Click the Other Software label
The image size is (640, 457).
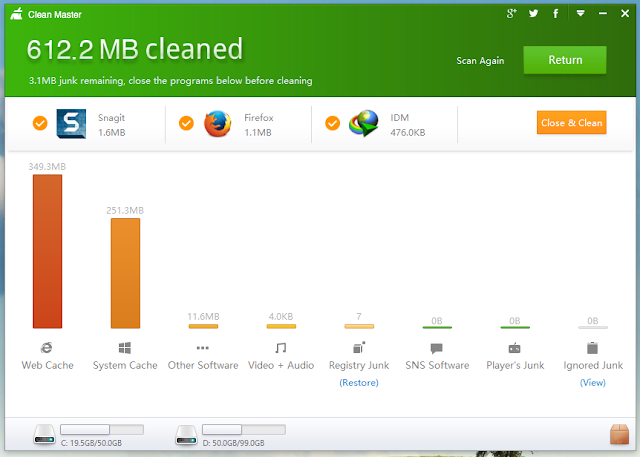203,365
